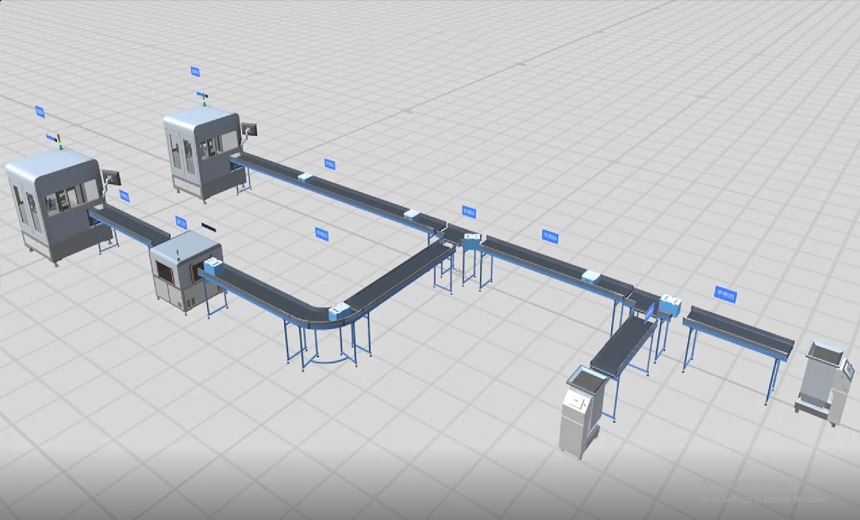
Task: Select the blue tag above the curved conveyor
Action: pos(322,234)
